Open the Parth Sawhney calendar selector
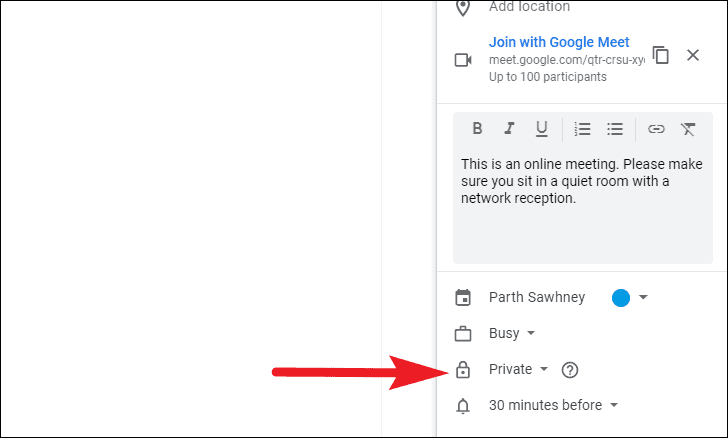 [537, 297]
